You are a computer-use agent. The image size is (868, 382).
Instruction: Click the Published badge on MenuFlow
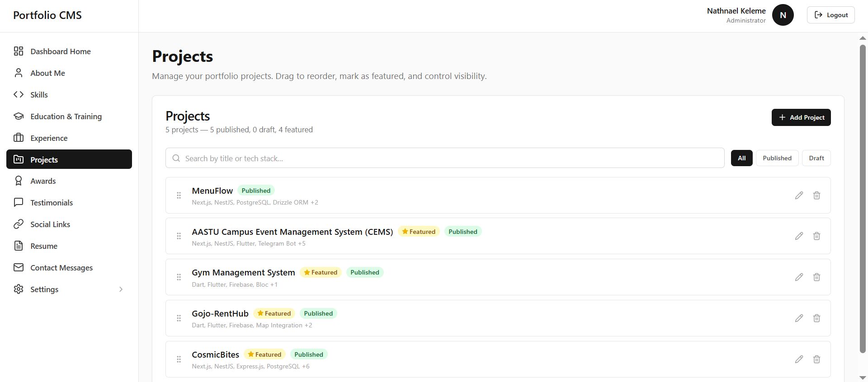tap(256, 191)
